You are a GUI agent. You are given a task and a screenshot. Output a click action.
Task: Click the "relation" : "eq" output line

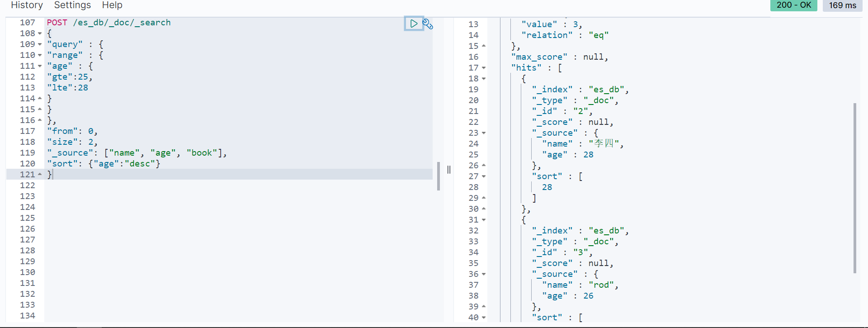click(565, 35)
